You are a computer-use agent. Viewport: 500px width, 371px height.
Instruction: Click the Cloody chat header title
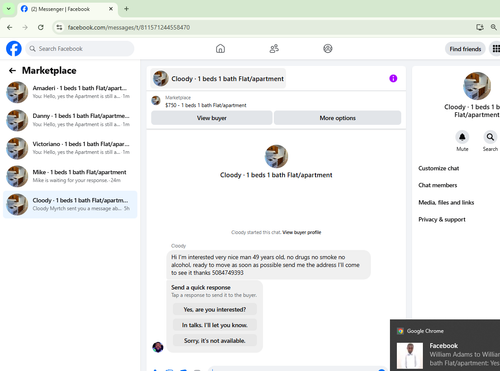click(x=218, y=79)
